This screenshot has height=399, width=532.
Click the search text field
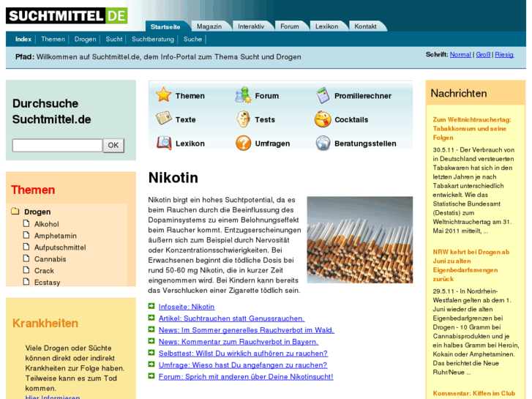pyautogui.click(x=57, y=146)
